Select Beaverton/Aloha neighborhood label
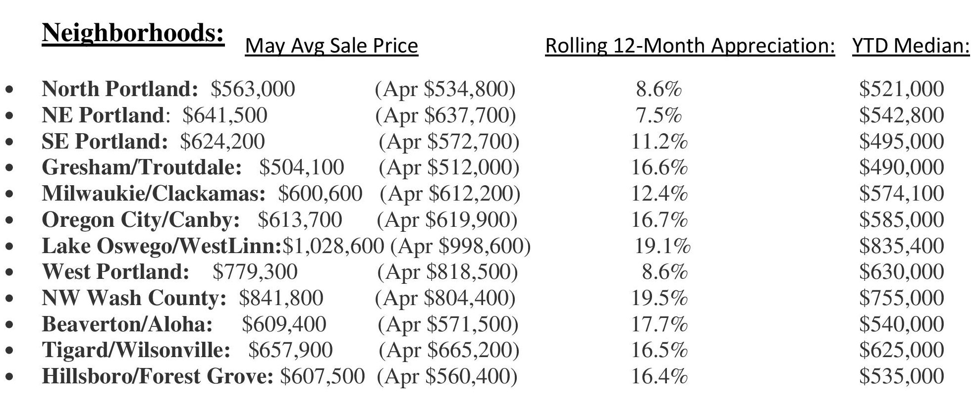This screenshot has width=980, height=420. click(127, 324)
